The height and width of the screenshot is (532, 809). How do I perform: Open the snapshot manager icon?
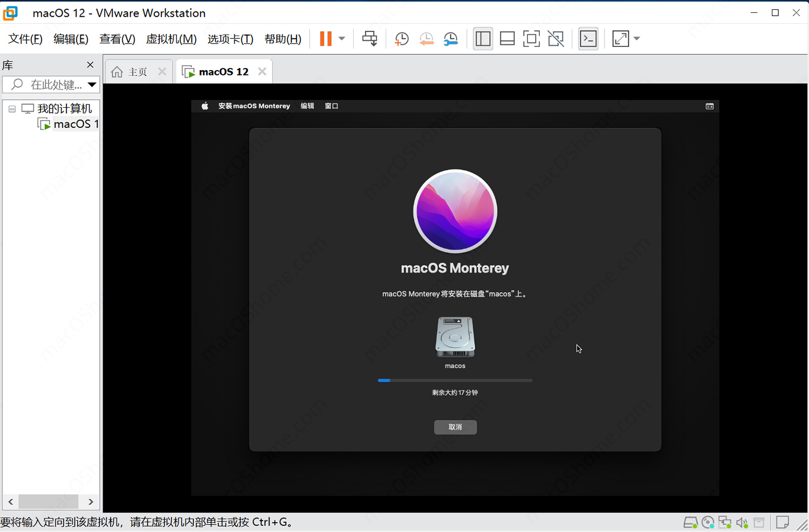point(450,39)
